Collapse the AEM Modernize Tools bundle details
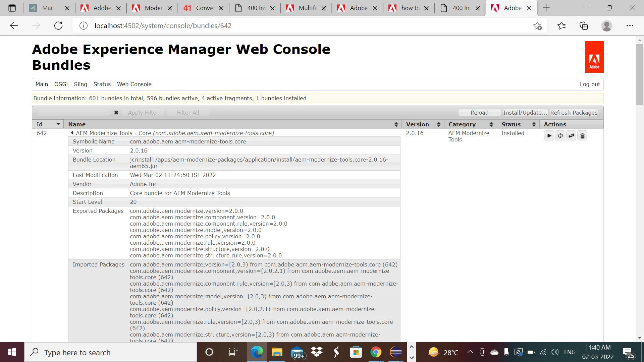This screenshot has height=362, width=644. [x=72, y=133]
